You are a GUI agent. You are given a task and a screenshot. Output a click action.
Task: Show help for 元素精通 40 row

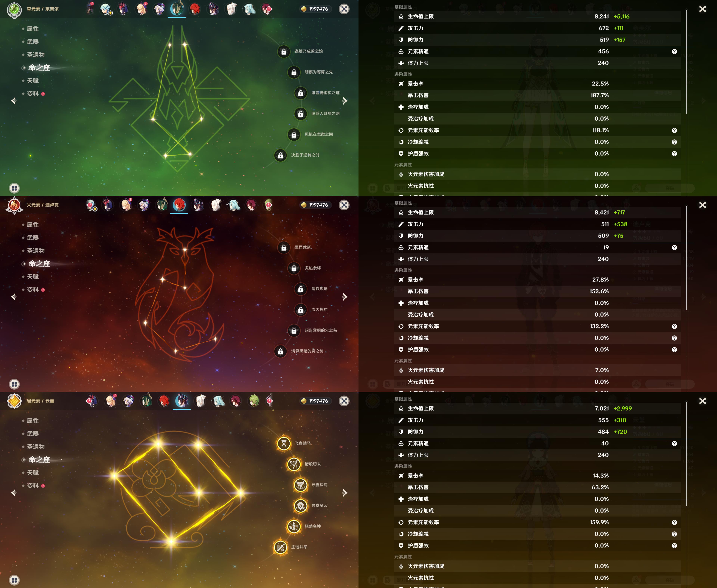(x=674, y=444)
